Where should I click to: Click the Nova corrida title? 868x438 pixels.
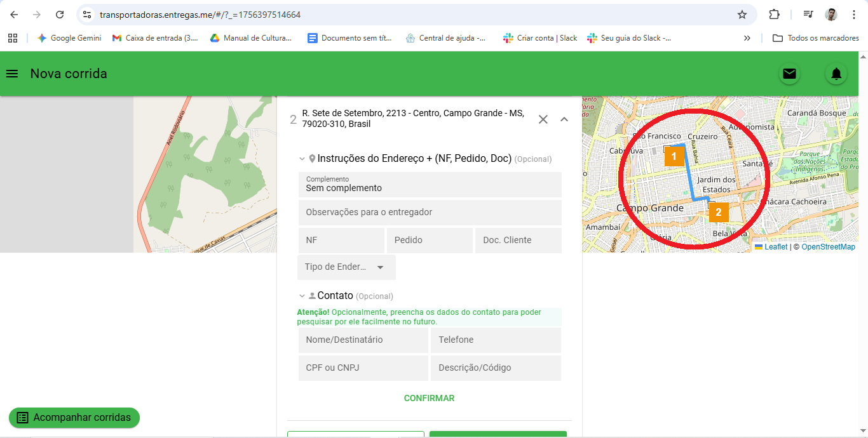[69, 74]
